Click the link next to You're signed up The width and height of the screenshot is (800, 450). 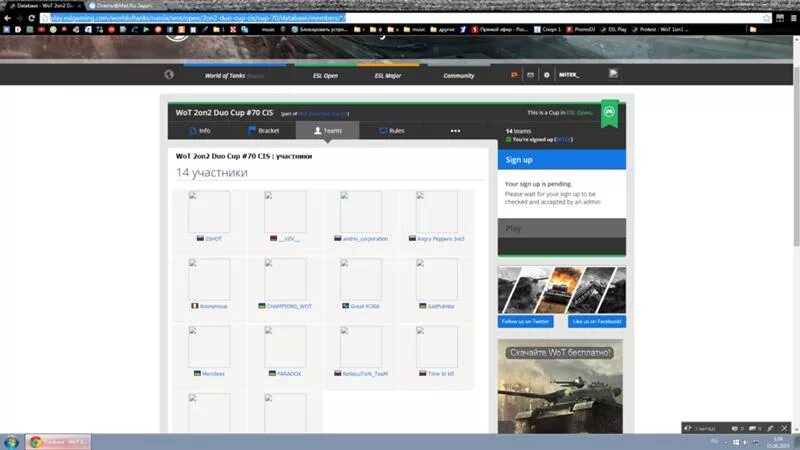(x=563, y=139)
